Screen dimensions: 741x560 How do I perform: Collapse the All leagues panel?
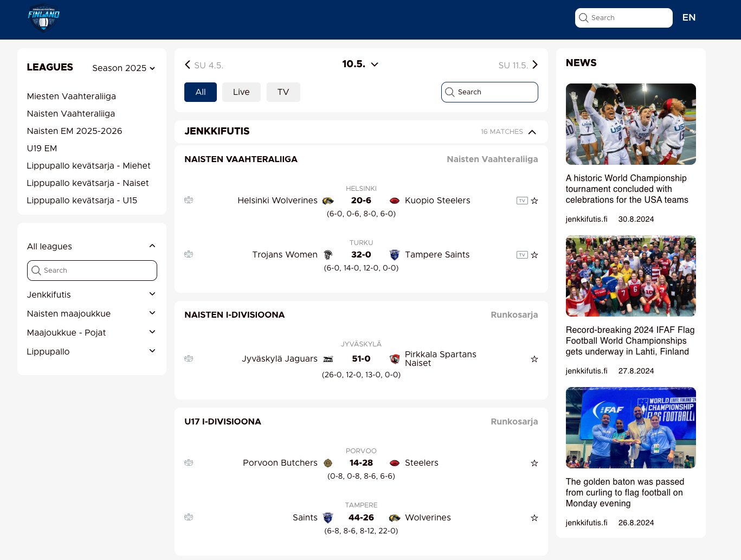coord(152,246)
